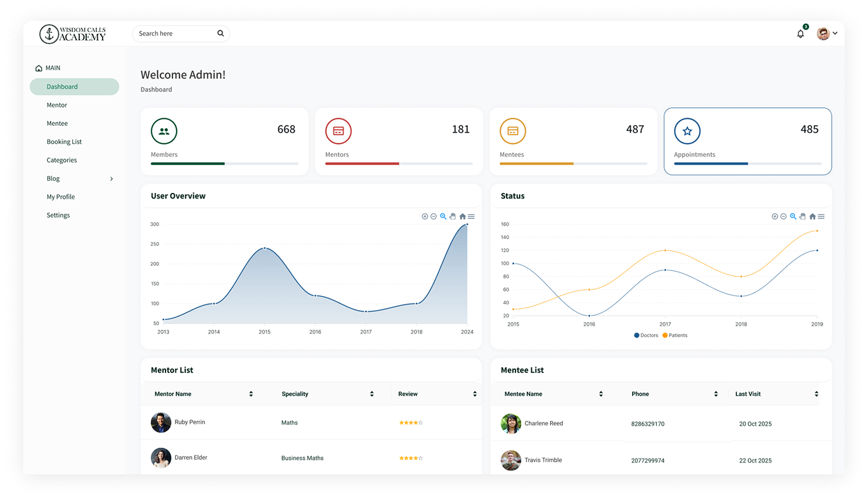Open Booking List in sidebar

coord(64,142)
